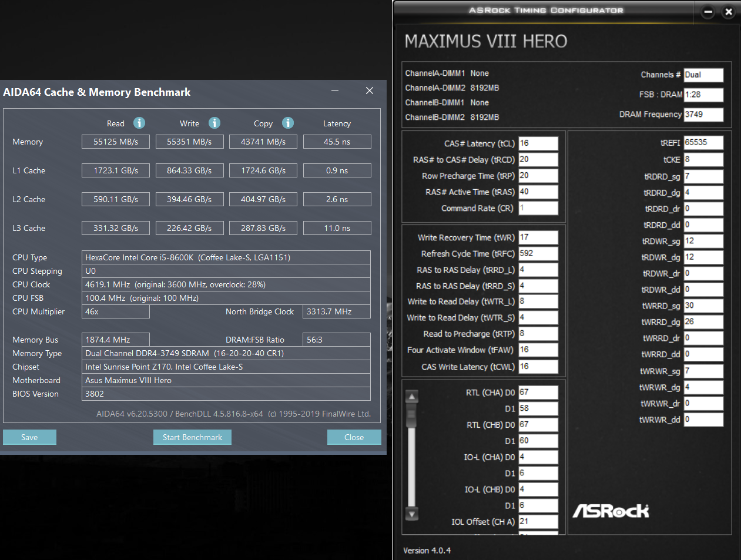This screenshot has height=560, width=741.
Task: Select the Refresh Cycle Time (tRFC) field
Action: (538, 254)
